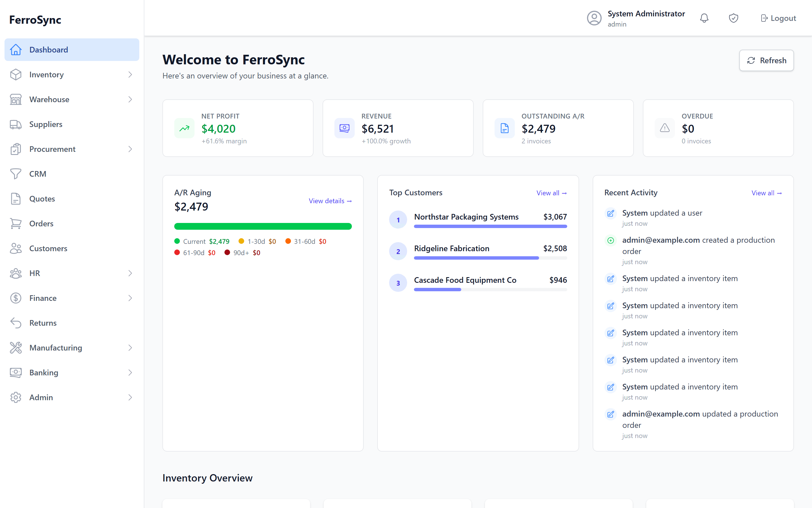Click the 'System Administrator' user name
The height and width of the screenshot is (508, 812).
[646, 14]
